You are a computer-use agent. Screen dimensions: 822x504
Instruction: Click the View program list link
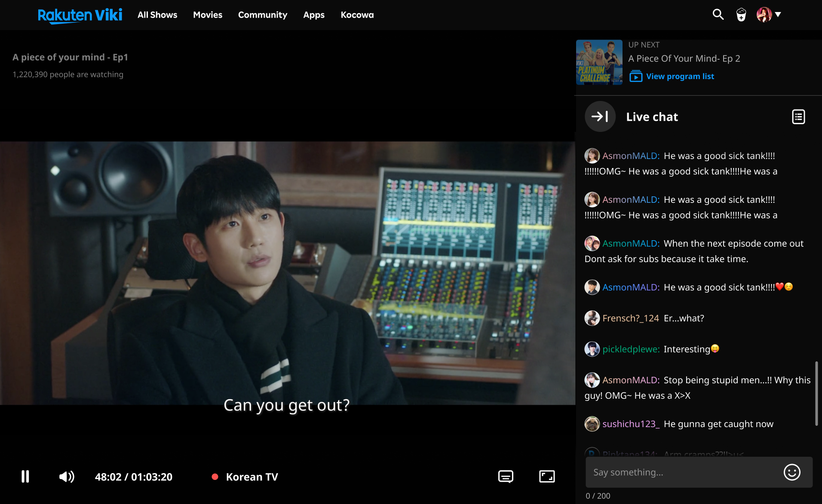pyautogui.click(x=680, y=76)
